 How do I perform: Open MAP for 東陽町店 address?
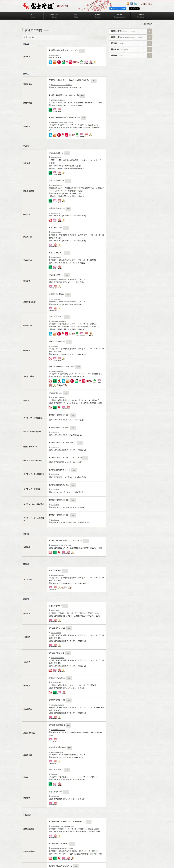(84, 118)
